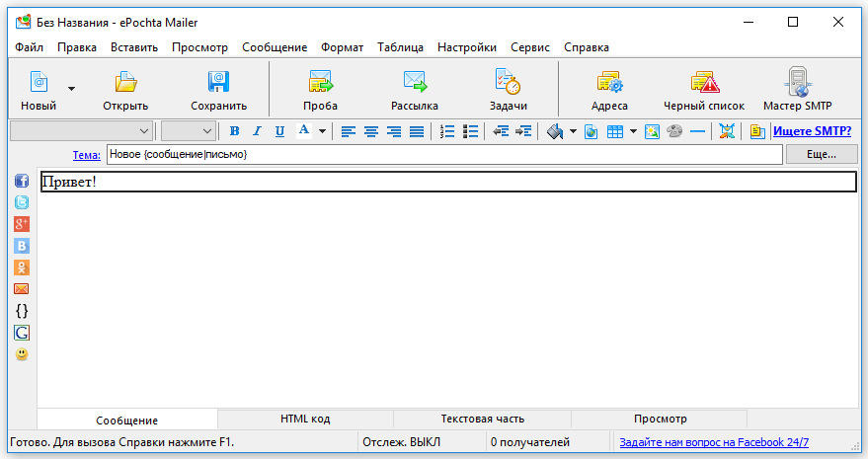Screen dimensions: 868x459
Task: Click the Twitter sidebar icon
Action: [x=22, y=202]
